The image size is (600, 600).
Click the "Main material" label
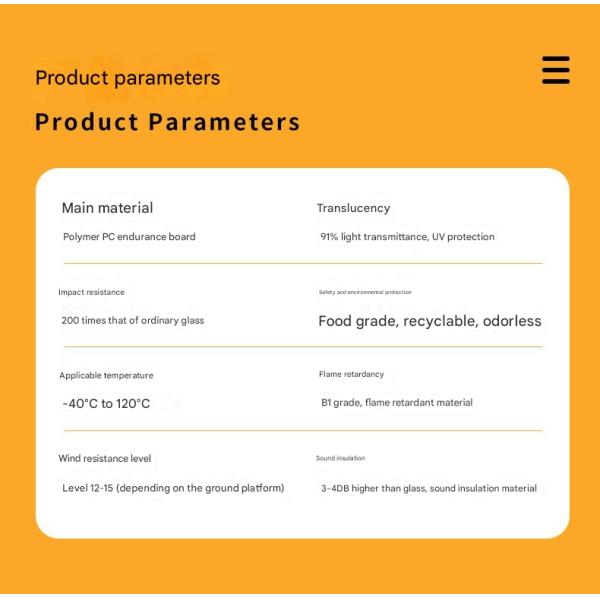click(107, 208)
